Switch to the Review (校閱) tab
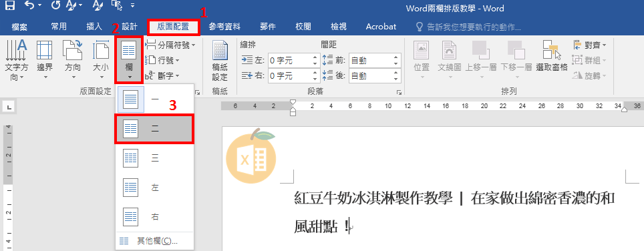Screen dimensions: 644x251 [x=303, y=27]
